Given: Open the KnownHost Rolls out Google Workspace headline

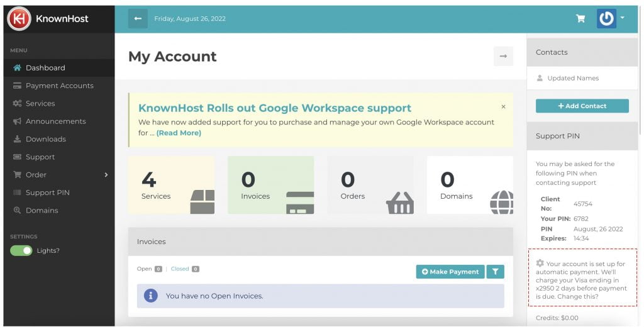Looking at the screenshot, I should pyautogui.click(x=275, y=108).
